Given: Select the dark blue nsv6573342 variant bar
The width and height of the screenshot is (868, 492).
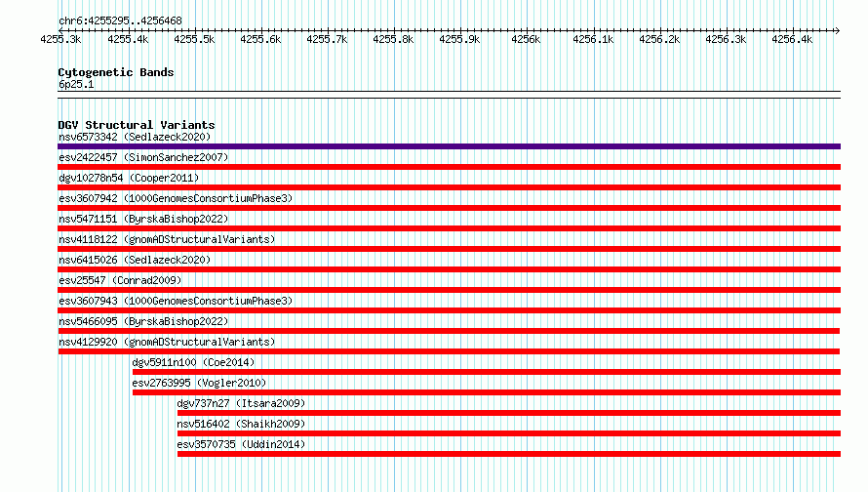Looking at the screenshot, I should click(x=449, y=146).
